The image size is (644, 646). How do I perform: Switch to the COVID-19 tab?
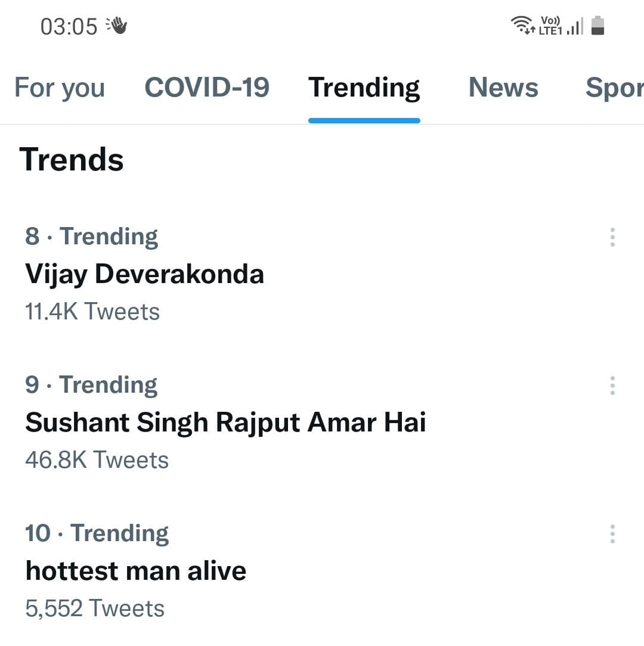point(207,88)
